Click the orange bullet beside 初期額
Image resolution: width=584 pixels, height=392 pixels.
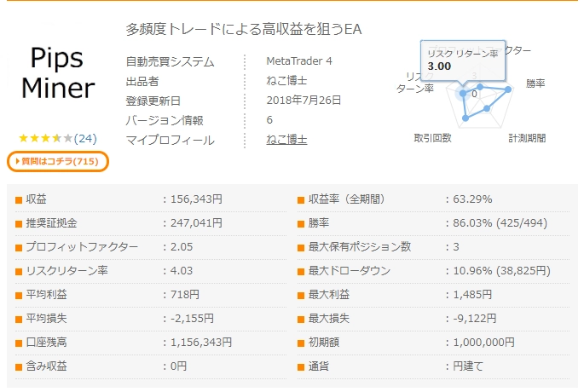tap(301, 343)
